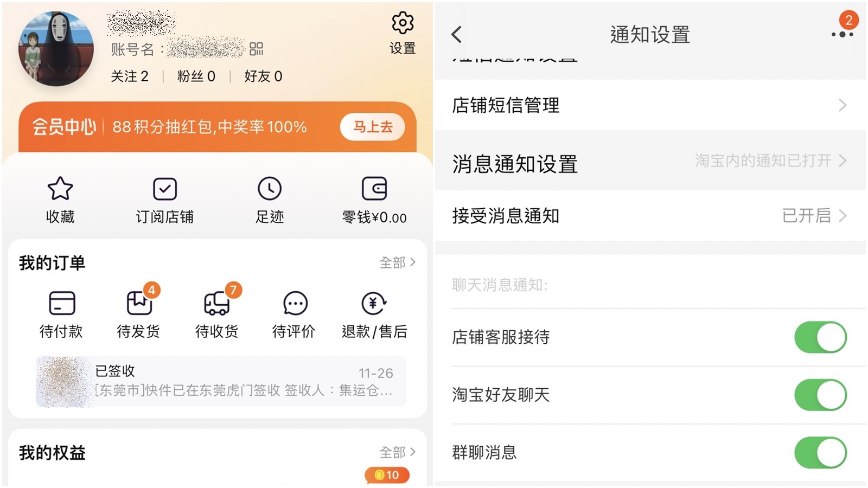The height and width of the screenshot is (488, 868).
Task: Expand 店铺短信管理 chevron
Action: [842, 105]
